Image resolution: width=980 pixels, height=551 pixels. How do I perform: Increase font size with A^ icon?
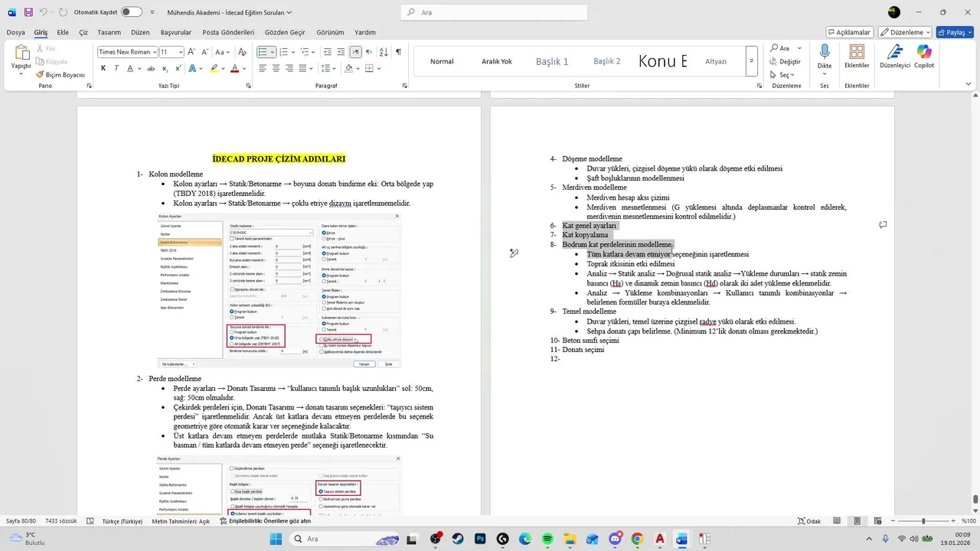pyautogui.click(x=191, y=52)
